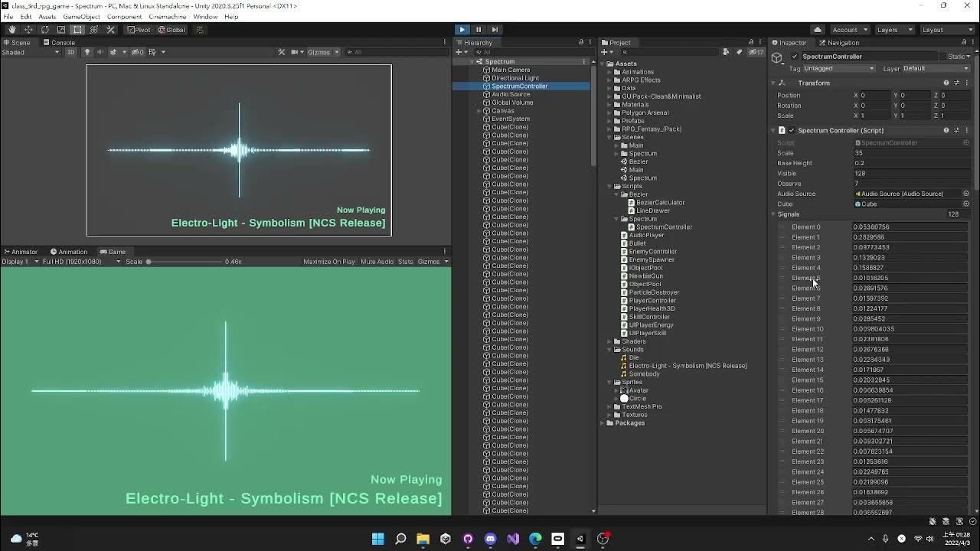Select Main Camera in Hierarchy
This screenshot has width=980, height=551.
[511, 70]
